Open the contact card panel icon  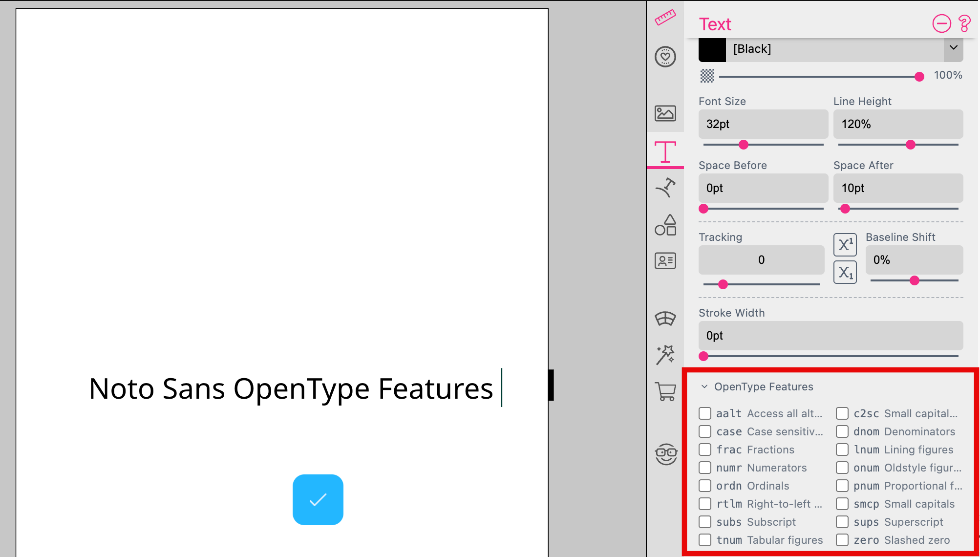pyautogui.click(x=665, y=261)
